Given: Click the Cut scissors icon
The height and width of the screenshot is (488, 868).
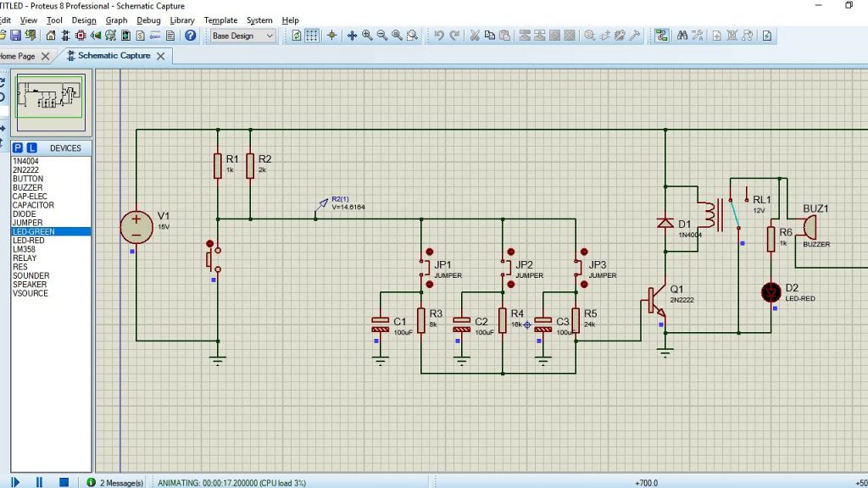Looking at the screenshot, I should pyautogui.click(x=475, y=36).
